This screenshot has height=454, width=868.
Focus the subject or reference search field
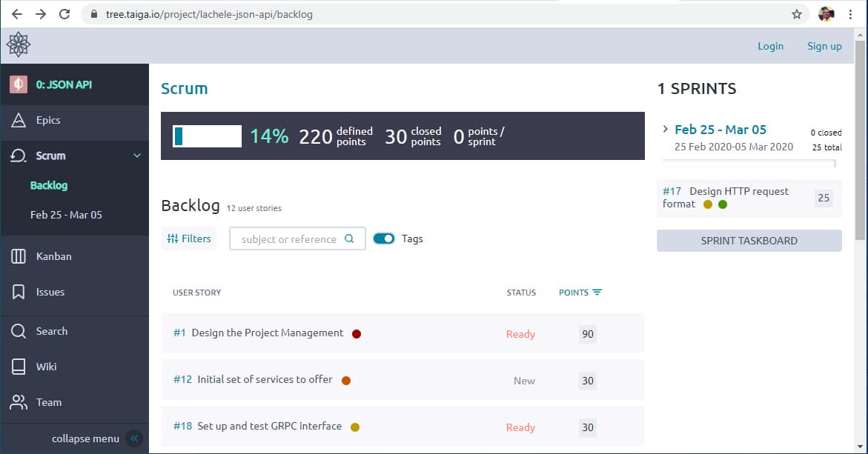(x=289, y=238)
